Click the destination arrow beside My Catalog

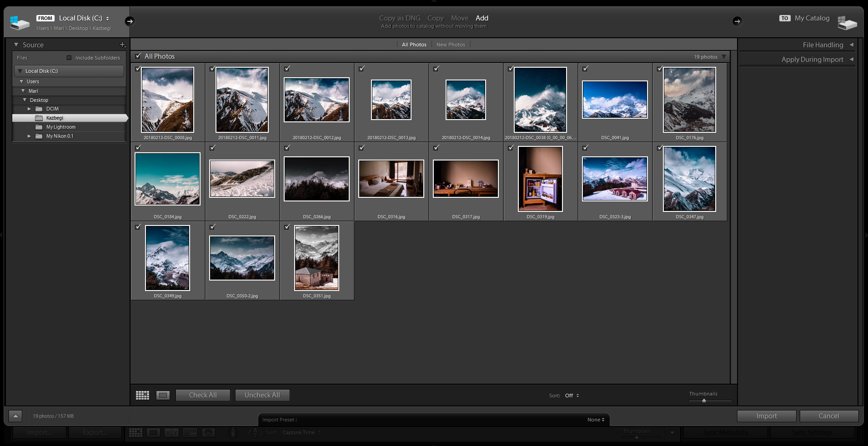coord(737,21)
